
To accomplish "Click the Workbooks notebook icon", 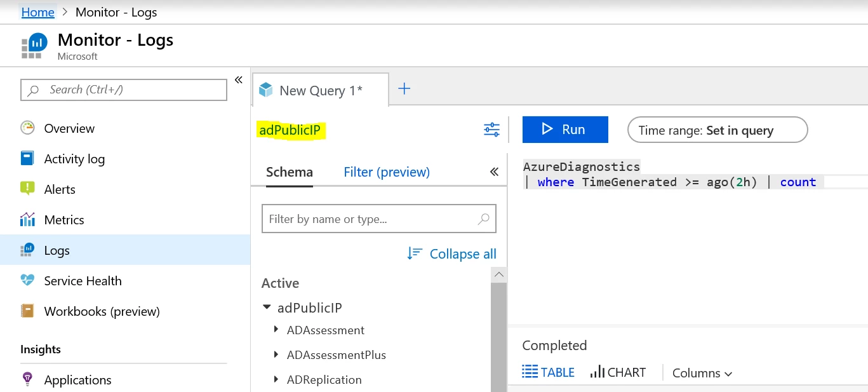I will click(27, 311).
